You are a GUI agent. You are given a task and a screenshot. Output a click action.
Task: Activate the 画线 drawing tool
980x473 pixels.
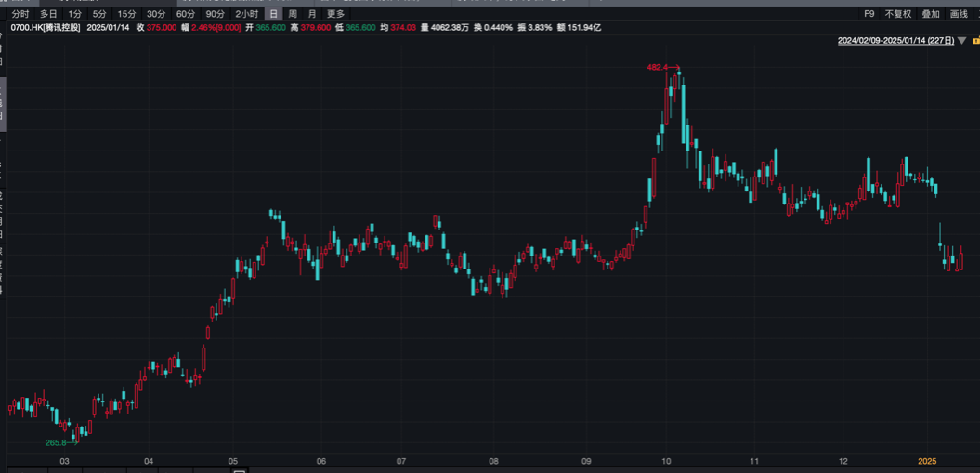pos(959,14)
